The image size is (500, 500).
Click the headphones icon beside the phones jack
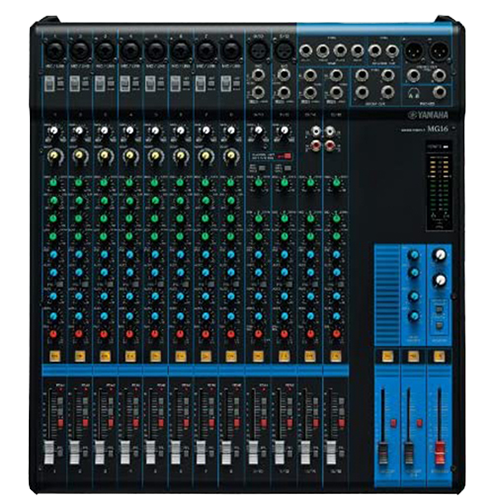(x=415, y=94)
